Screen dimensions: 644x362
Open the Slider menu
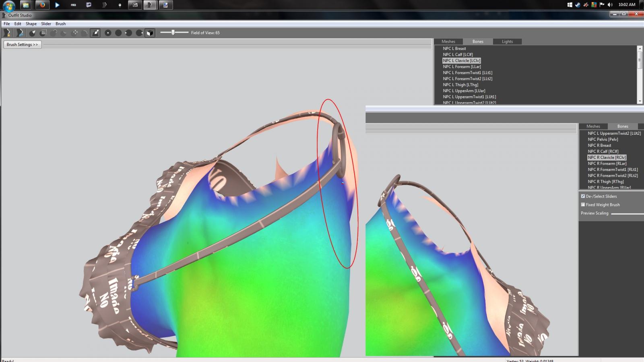coord(46,24)
